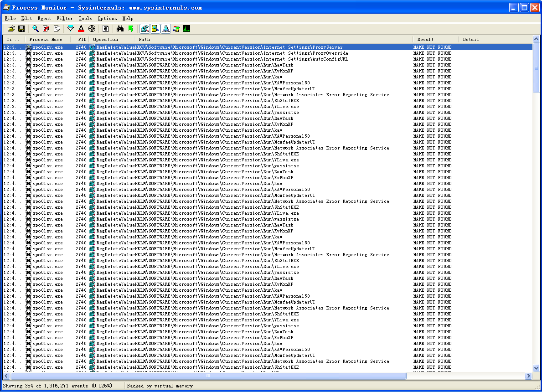The height and width of the screenshot is (392, 542).
Task: Minimize the Process Monitor window
Action: [x=514, y=8]
